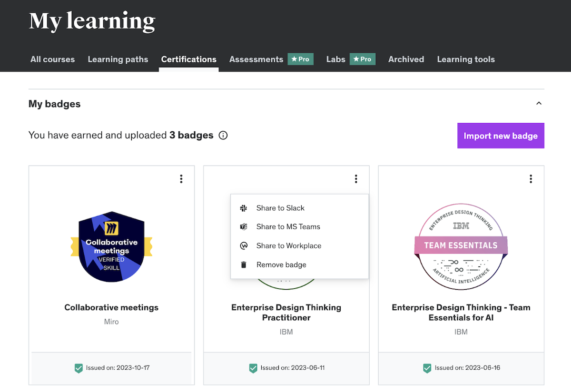Close options menu via Practitioner card three-dot button
The image size is (571, 392).
coord(356,179)
